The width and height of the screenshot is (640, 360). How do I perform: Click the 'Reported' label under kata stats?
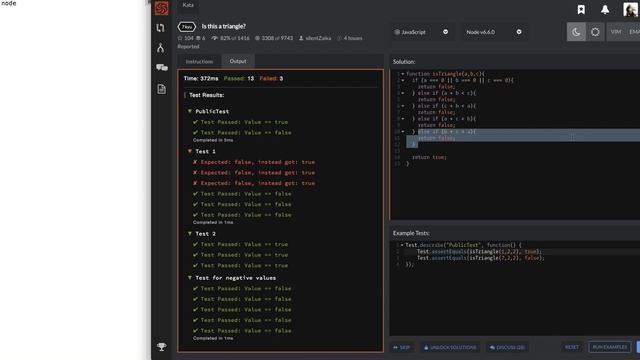point(188,47)
